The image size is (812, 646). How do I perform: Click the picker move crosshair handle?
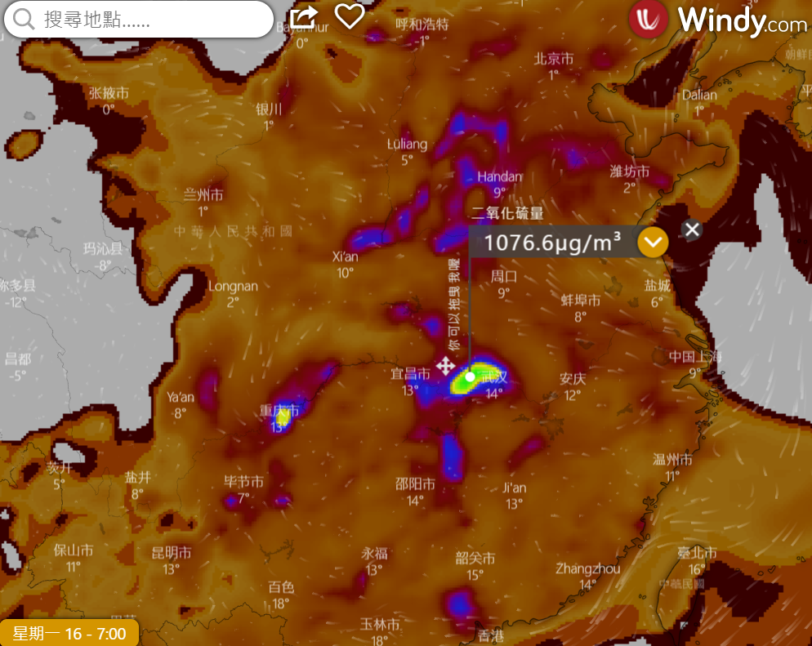click(x=445, y=365)
